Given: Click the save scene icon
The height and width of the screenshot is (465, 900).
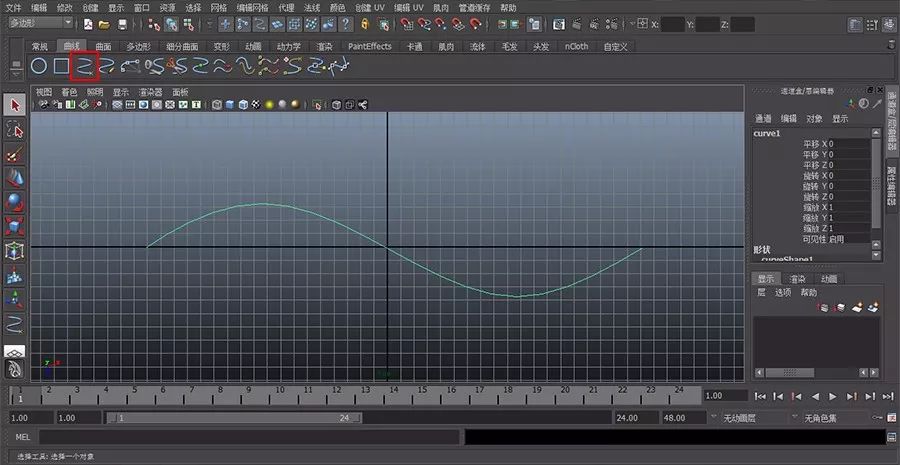Looking at the screenshot, I should pyautogui.click(x=122, y=24).
